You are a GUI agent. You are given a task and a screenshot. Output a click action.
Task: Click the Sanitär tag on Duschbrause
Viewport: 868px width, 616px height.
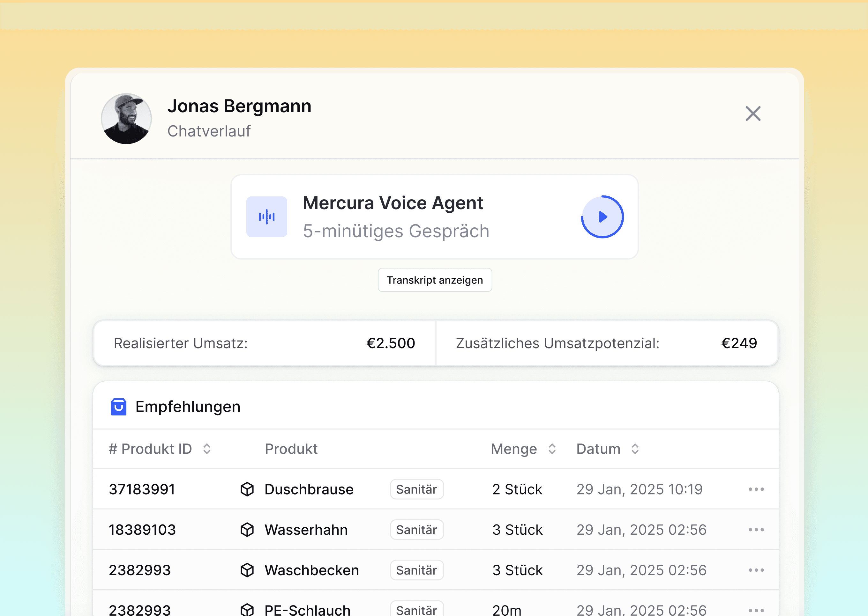[416, 489]
